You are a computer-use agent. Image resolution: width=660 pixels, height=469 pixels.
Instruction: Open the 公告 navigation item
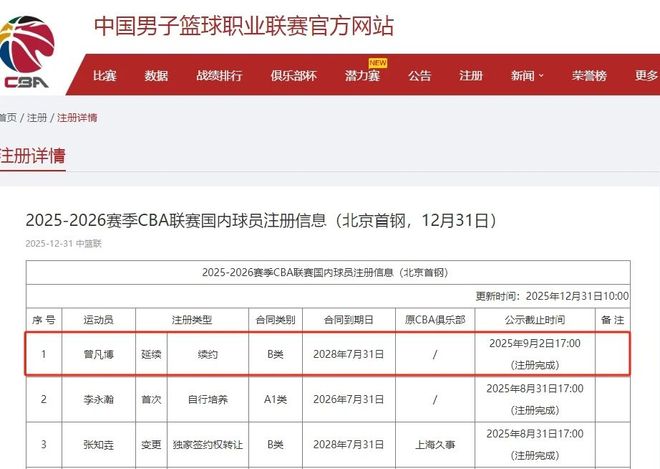(420, 76)
